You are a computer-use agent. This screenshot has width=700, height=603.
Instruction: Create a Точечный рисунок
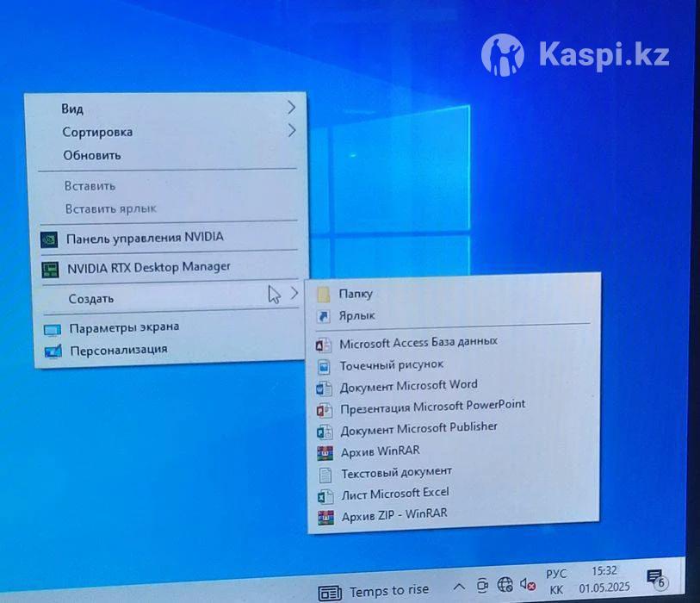tap(453, 365)
